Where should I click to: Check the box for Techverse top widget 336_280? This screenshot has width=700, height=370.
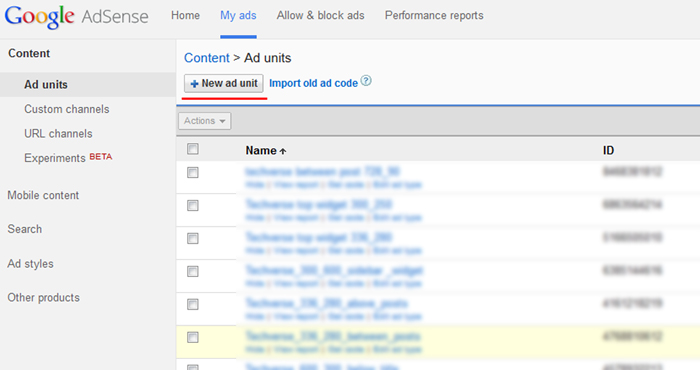[x=192, y=239]
